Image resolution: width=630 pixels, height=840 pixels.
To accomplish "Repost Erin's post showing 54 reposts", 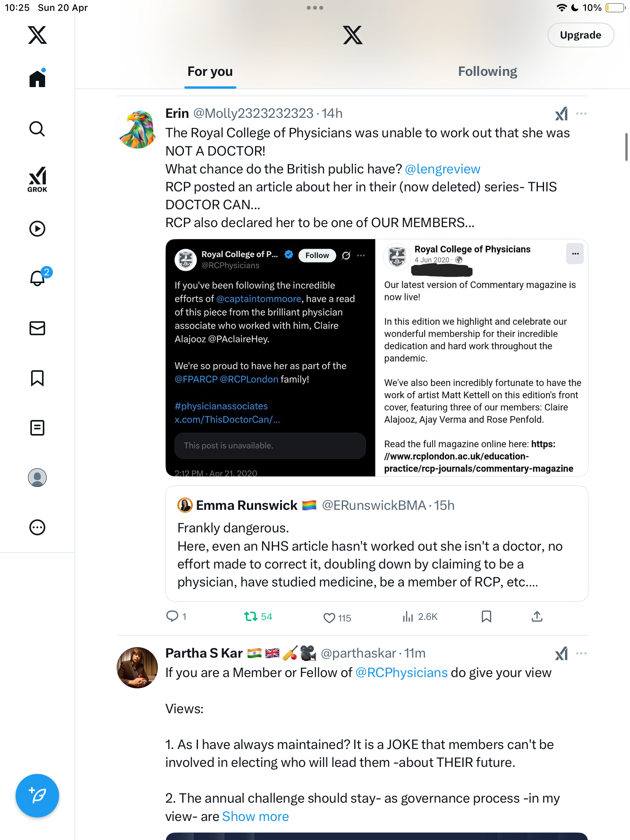I will [258, 616].
